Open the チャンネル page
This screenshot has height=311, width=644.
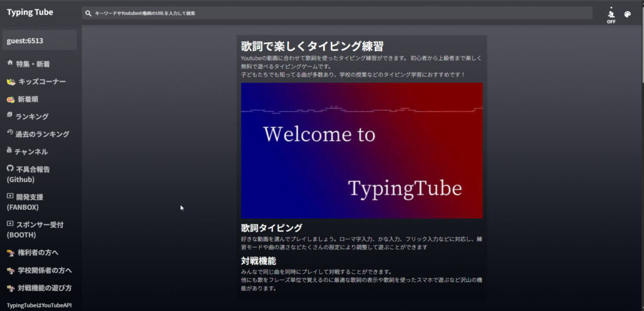click(31, 152)
